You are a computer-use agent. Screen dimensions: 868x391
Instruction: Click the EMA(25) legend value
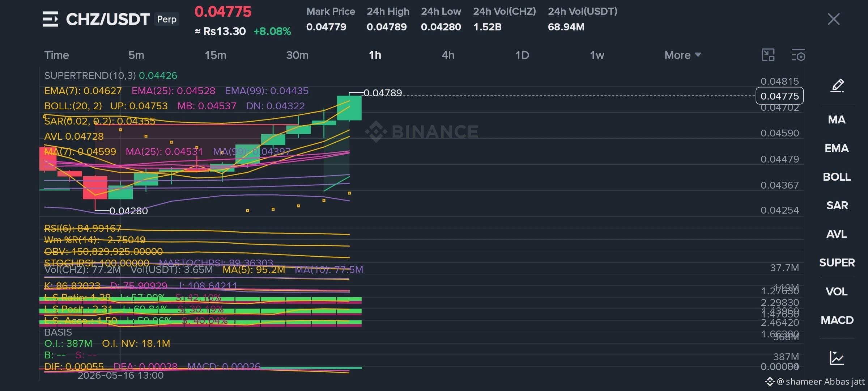(173, 91)
